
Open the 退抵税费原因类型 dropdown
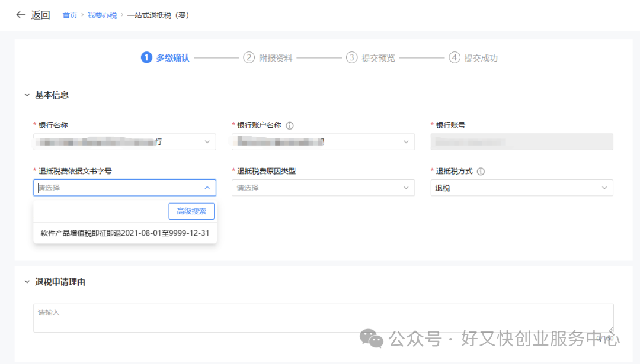click(x=324, y=188)
